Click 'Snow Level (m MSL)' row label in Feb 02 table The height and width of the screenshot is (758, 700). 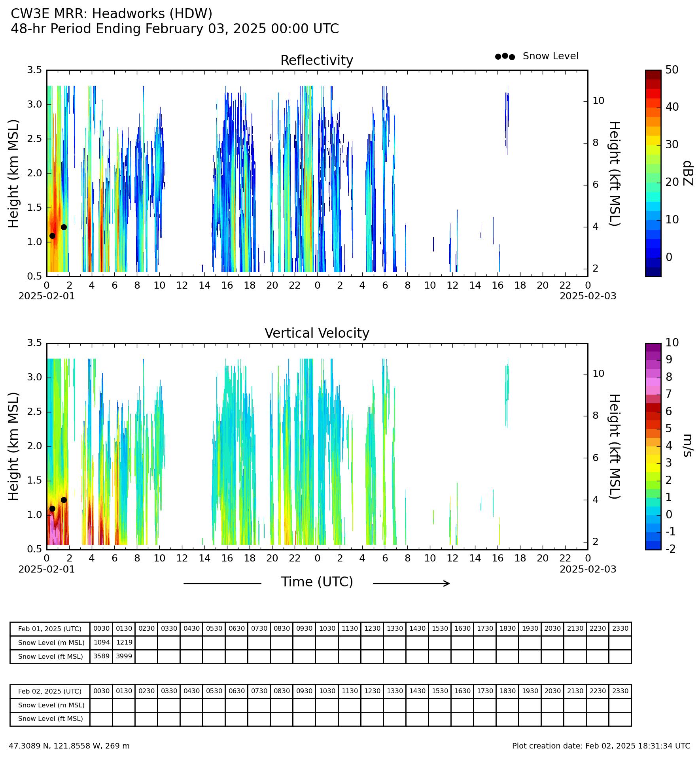click(x=50, y=705)
